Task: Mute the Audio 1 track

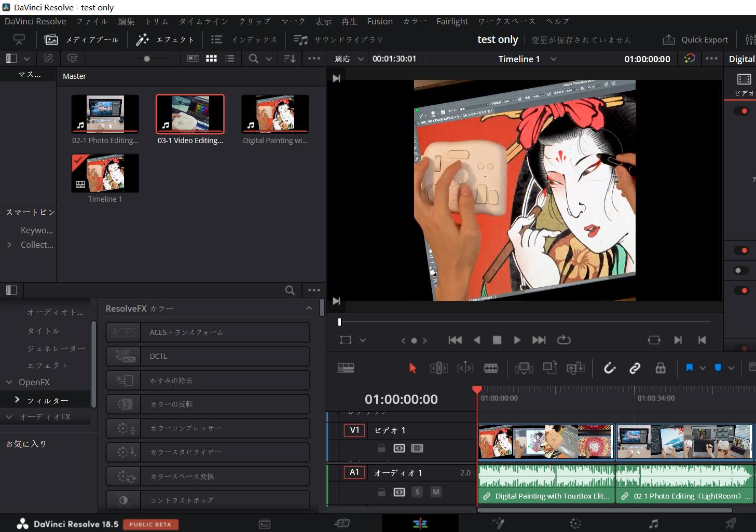Action: tap(436, 492)
